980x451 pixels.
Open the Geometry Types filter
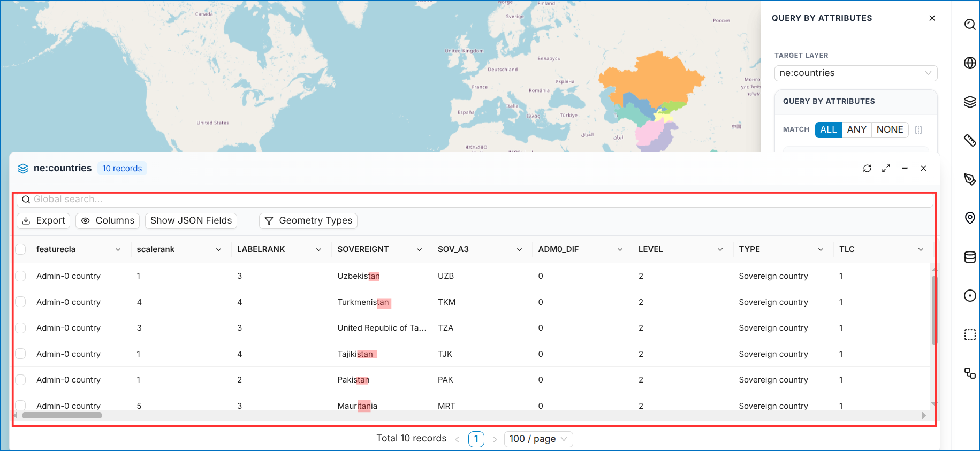pyautogui.click(x=308, y=221)
